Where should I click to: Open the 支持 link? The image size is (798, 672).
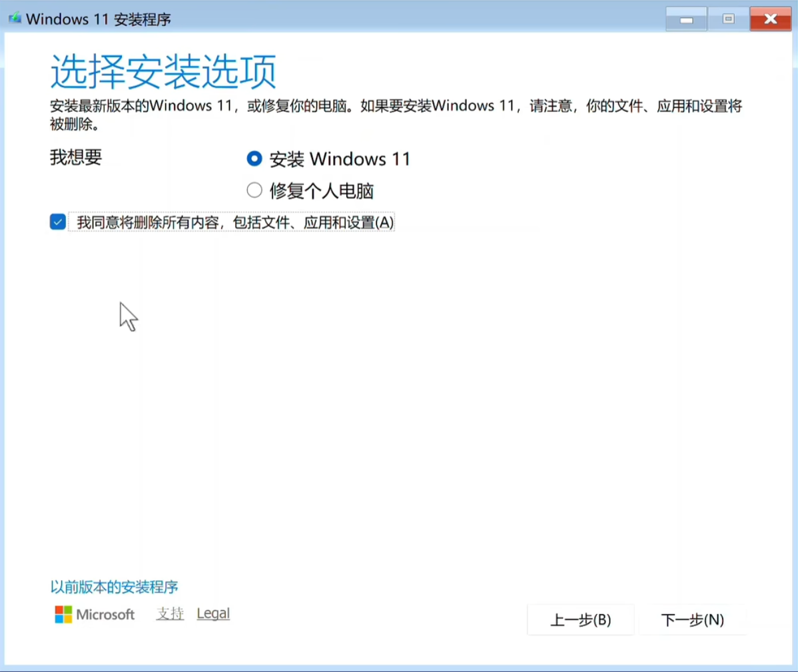click(x=170, y=613)
